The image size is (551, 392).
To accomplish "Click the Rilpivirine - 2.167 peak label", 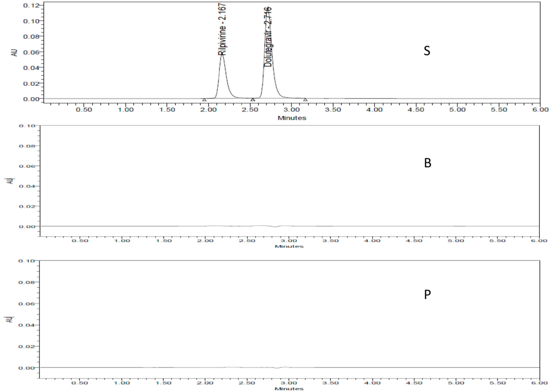I will tap(222, 29).
